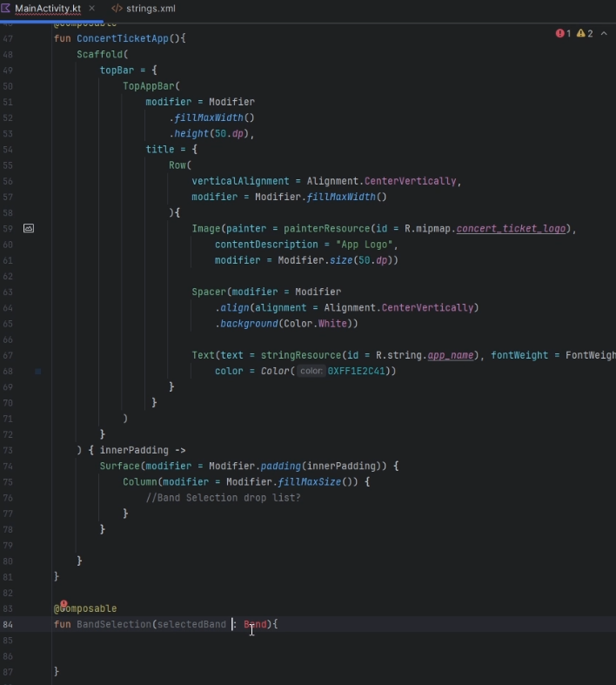The image size is (616, 685).
Task: Click 'verticalAlignment' on line 56
Action: pyautogui.click(x=240, y=181)
